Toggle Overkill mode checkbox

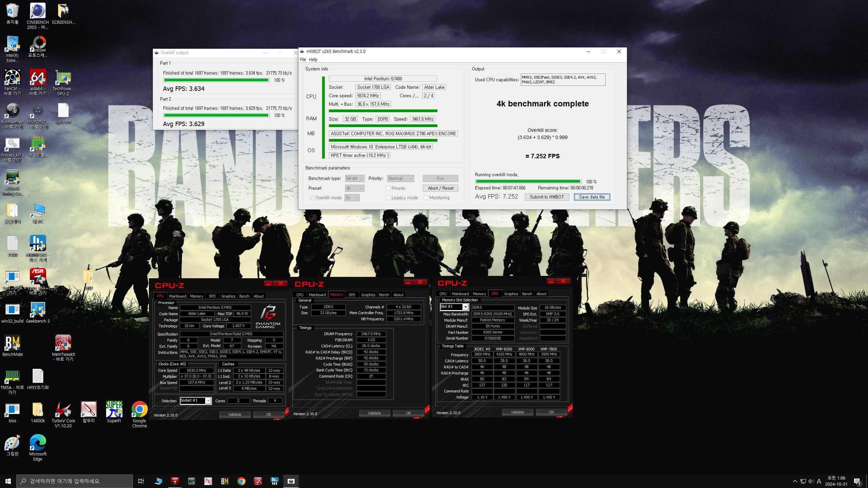pyautogui.click(x=312, y=198)
